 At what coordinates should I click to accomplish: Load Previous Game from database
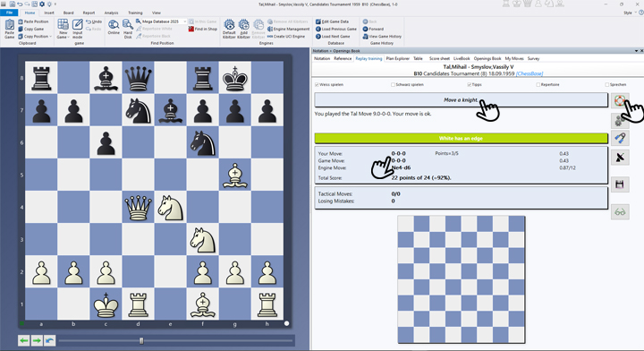pyautogui.click(x=336, y=29)
